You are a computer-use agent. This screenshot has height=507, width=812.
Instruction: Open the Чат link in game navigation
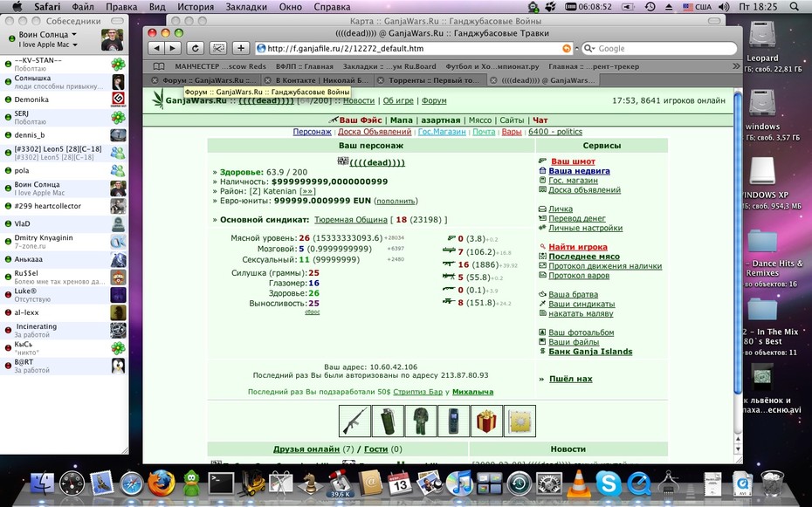[540, 120]
